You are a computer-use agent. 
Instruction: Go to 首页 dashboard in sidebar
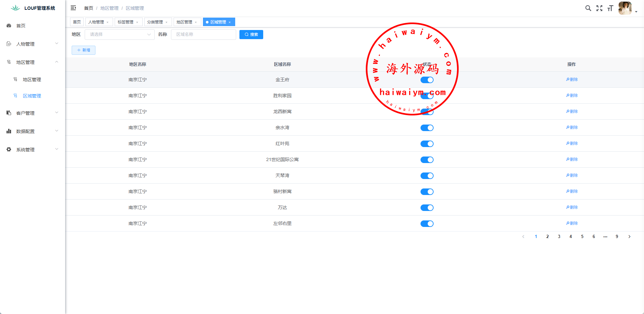pyautogui.click(x=21, y=26)
